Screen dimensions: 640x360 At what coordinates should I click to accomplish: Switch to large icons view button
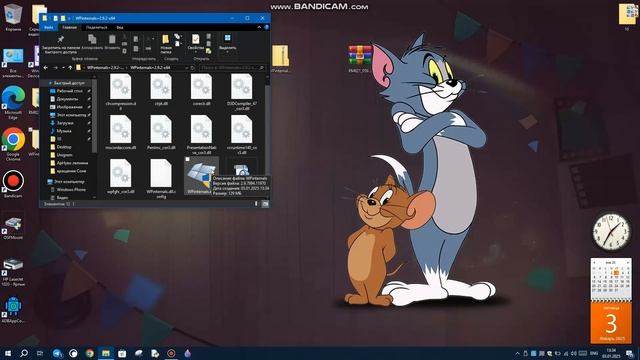coord(265,204)
